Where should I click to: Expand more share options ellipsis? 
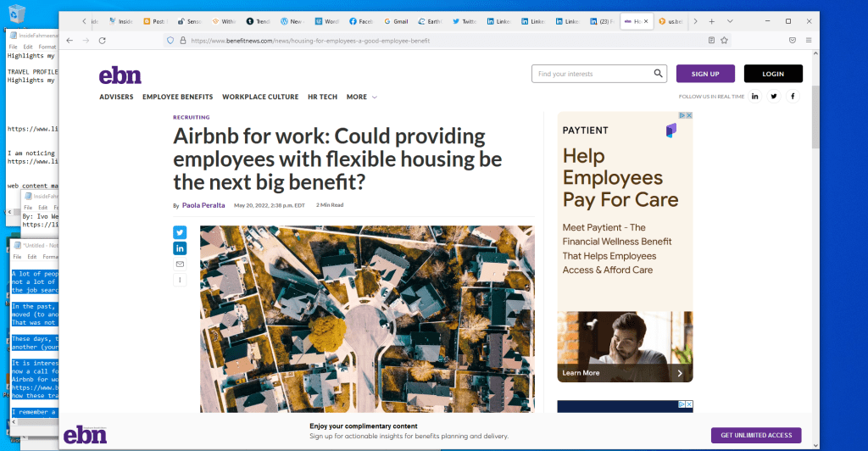point(180,280)
